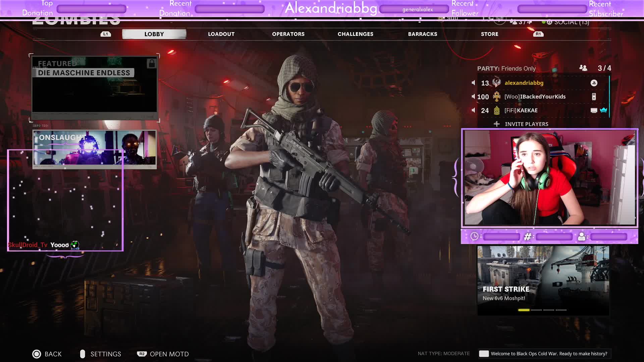Click the hashtag icon in stream overlay
This screenshot has height=362, width=644.
tap(527, 237)
